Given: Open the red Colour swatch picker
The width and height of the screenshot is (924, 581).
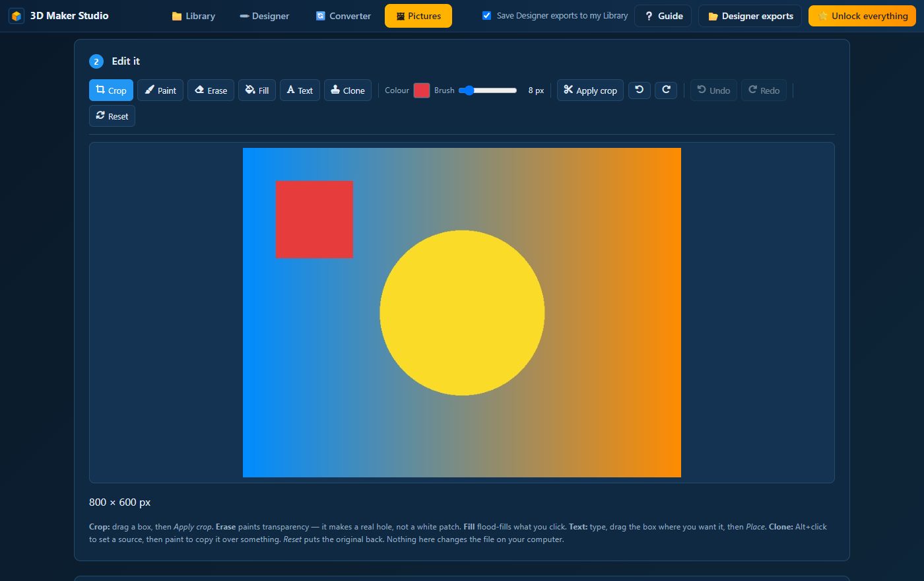Looking at the screenshot, I should [x=422, y=90].
